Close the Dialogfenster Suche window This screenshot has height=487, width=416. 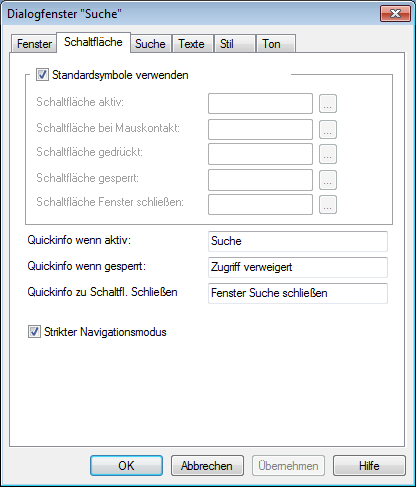pyautogui.click(x=395, y=14)
